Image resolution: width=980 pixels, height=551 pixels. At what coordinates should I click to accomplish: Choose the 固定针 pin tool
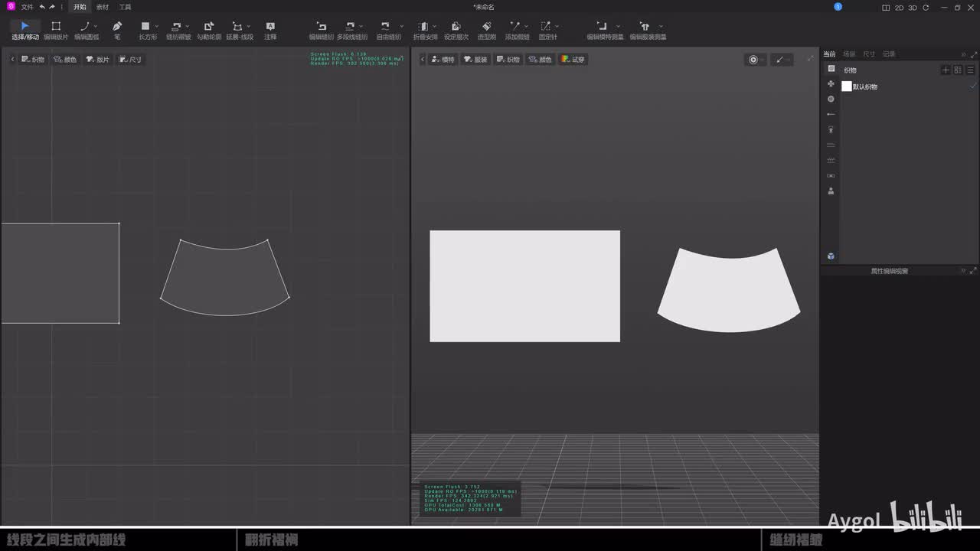point(547,31)
